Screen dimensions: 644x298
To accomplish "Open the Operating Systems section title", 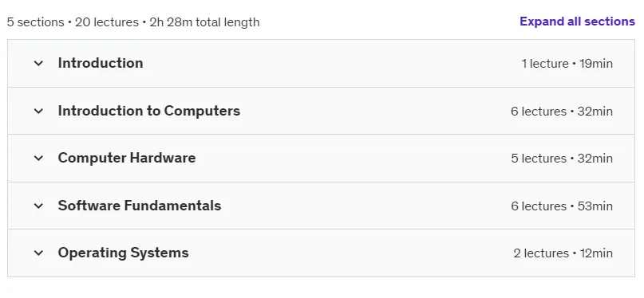I will pos(123,253).
